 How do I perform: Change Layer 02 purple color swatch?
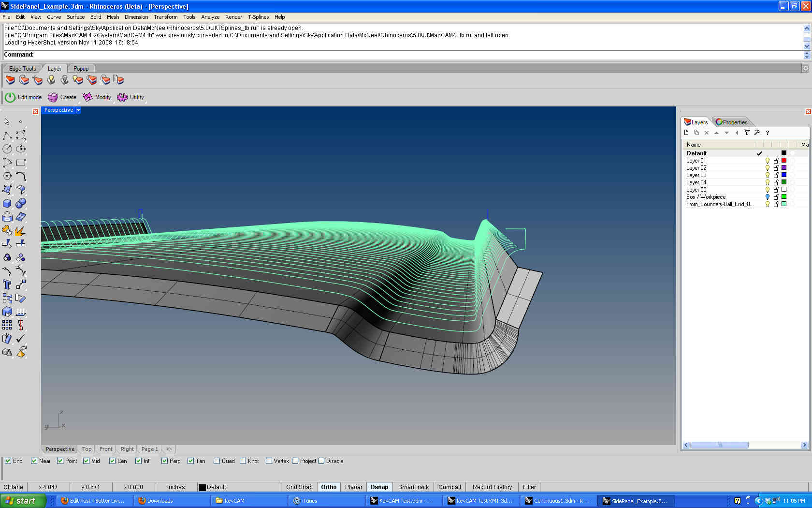[784, 168]
